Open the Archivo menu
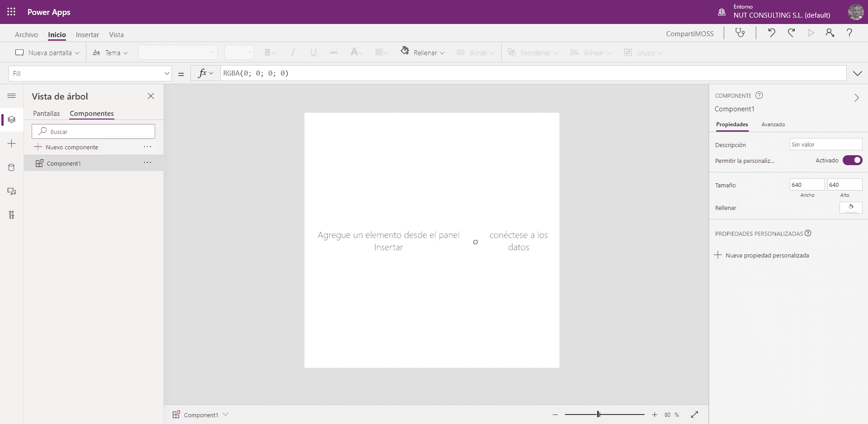This screenshot has height=424, width=868. click(x=26, y=35)
